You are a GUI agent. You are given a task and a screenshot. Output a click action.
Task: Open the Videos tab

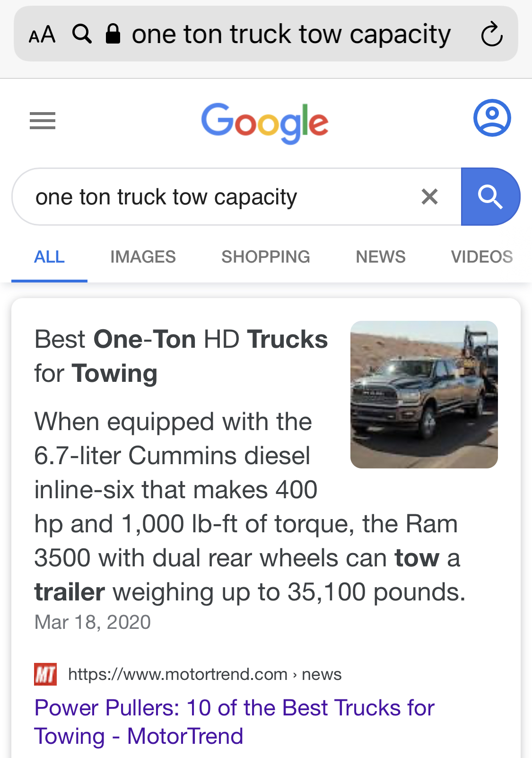click(x=481, y=257)
